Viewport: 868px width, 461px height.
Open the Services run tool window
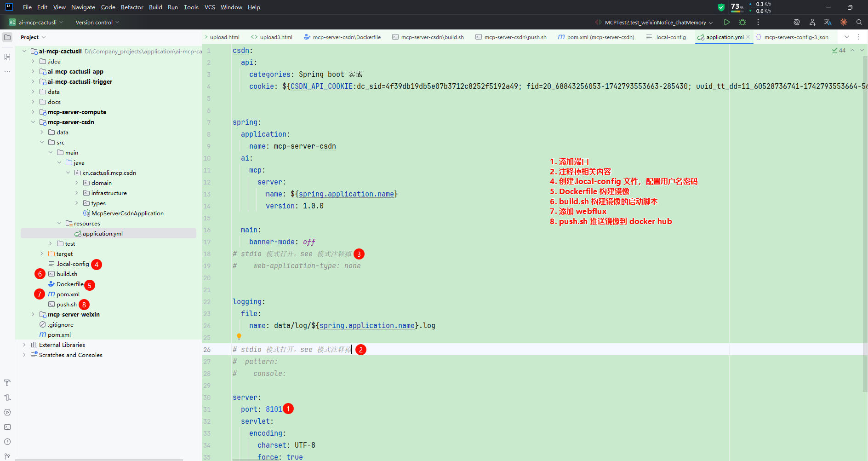click(7, 412)
